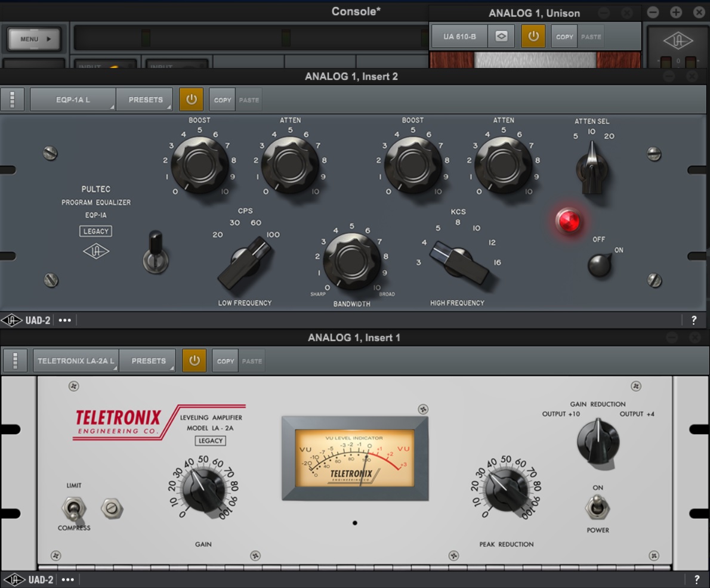Open the TELETRONIX LA-2A L plugin dropdown

[x=76, y=361]
